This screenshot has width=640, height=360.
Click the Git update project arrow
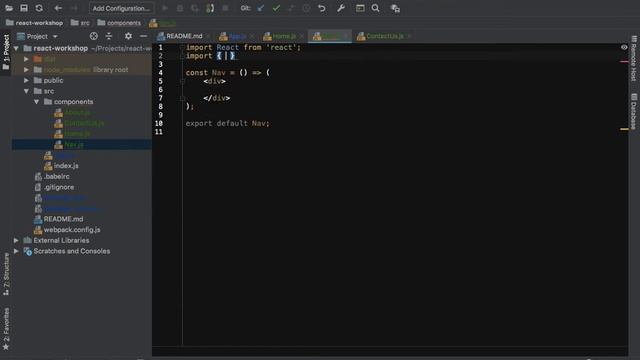260,8
